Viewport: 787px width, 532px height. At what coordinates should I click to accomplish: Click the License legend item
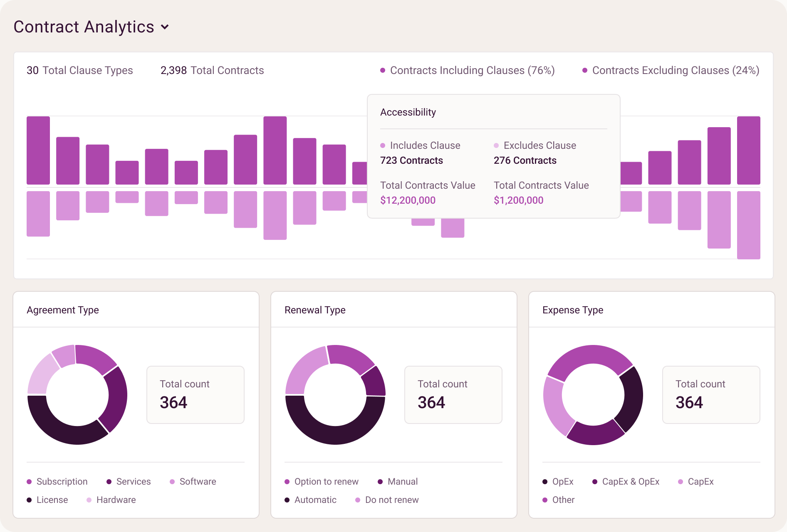pos(47,500)
